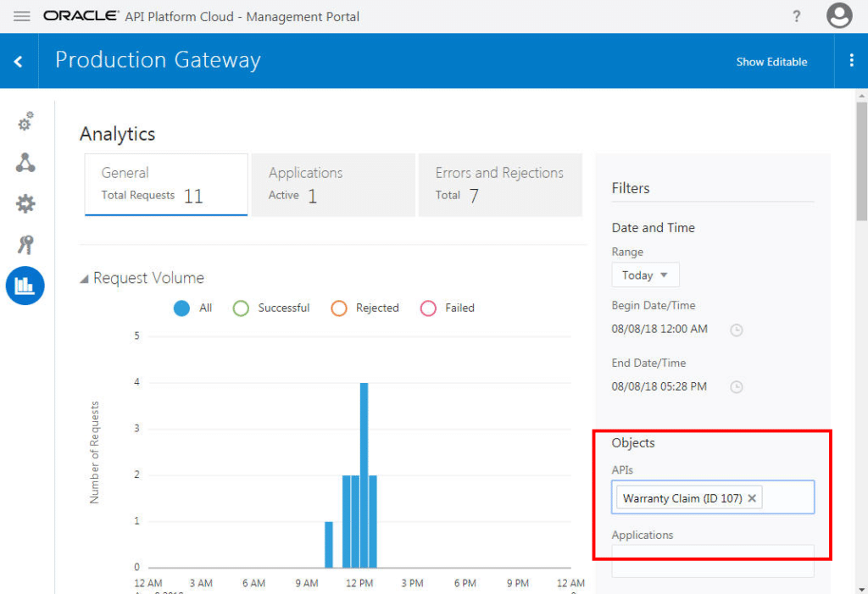868x594 pixels.
Task: Open the user account avatar icon
Action: (x=839, y=16)
